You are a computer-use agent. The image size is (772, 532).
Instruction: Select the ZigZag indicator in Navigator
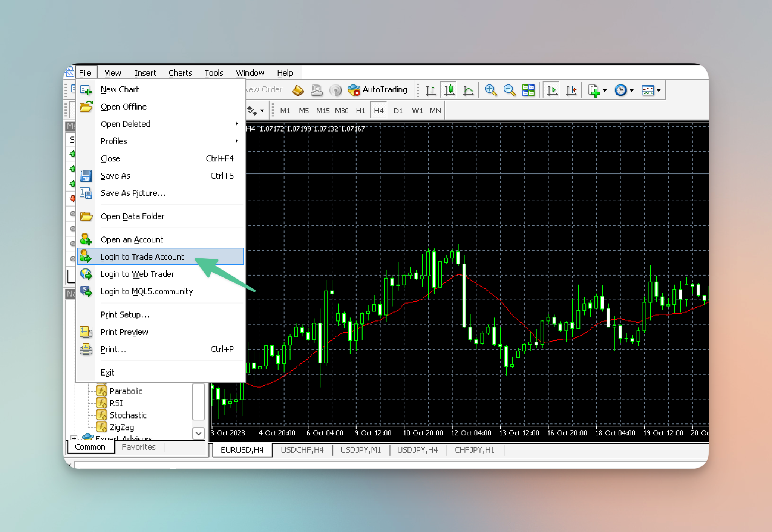coord(122,427)
